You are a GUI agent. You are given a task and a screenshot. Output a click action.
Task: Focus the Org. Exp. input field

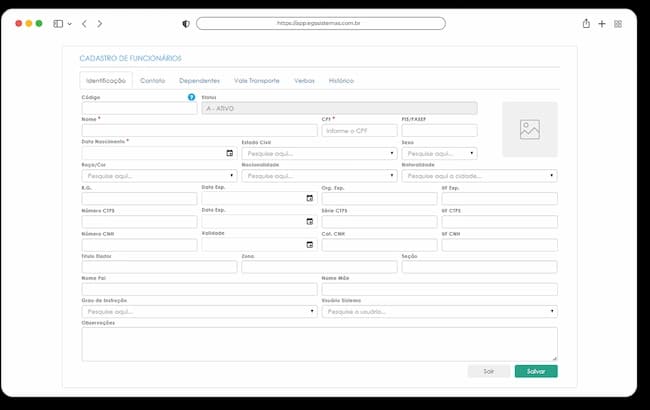(x=379, y=198)
